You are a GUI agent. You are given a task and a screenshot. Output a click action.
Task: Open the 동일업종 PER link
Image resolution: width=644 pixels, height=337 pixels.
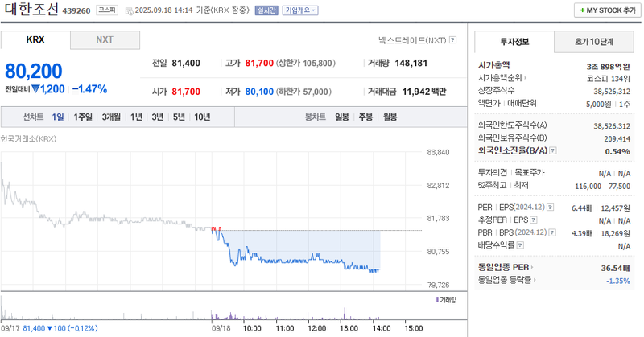point(503,267)
